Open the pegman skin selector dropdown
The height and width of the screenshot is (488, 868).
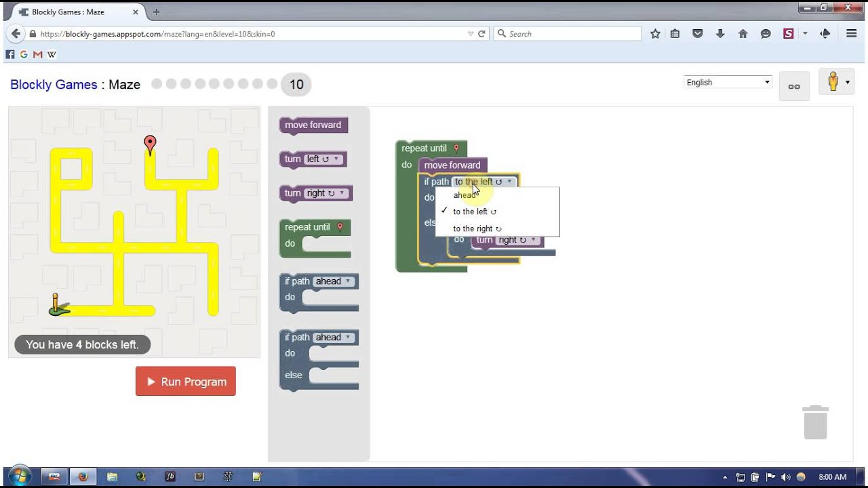[x=836, y=83]
